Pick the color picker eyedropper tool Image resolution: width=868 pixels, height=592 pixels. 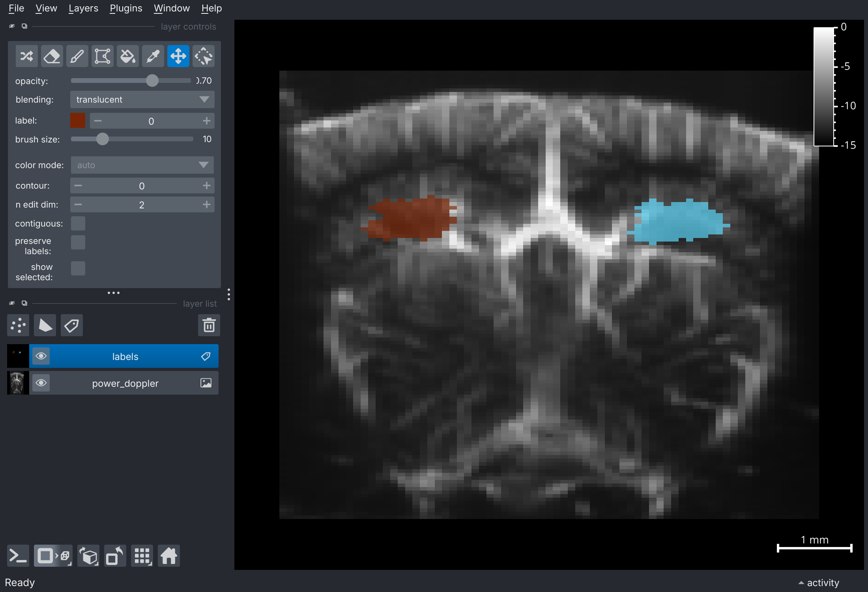tap(153, 56)
